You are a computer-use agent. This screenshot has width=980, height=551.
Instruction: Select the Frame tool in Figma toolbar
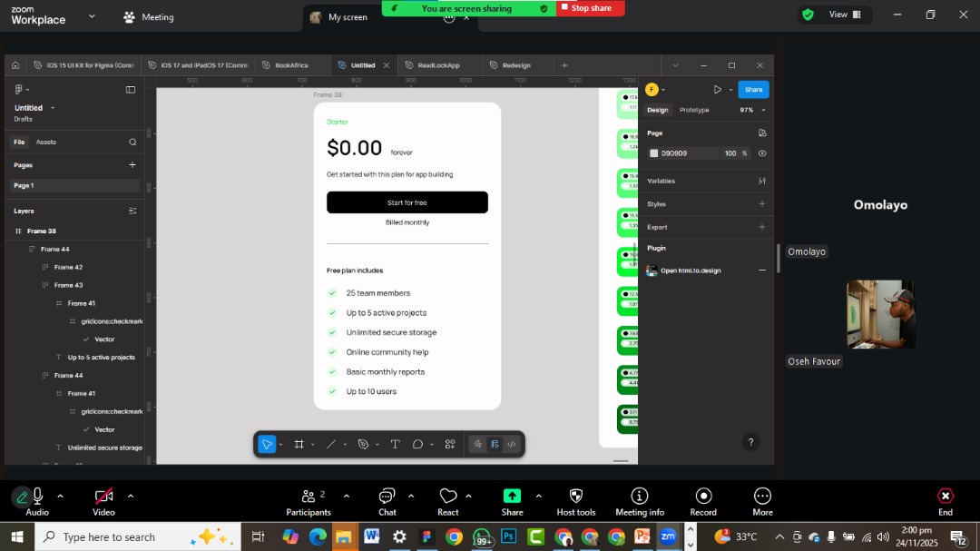click(x=299, y=444)
